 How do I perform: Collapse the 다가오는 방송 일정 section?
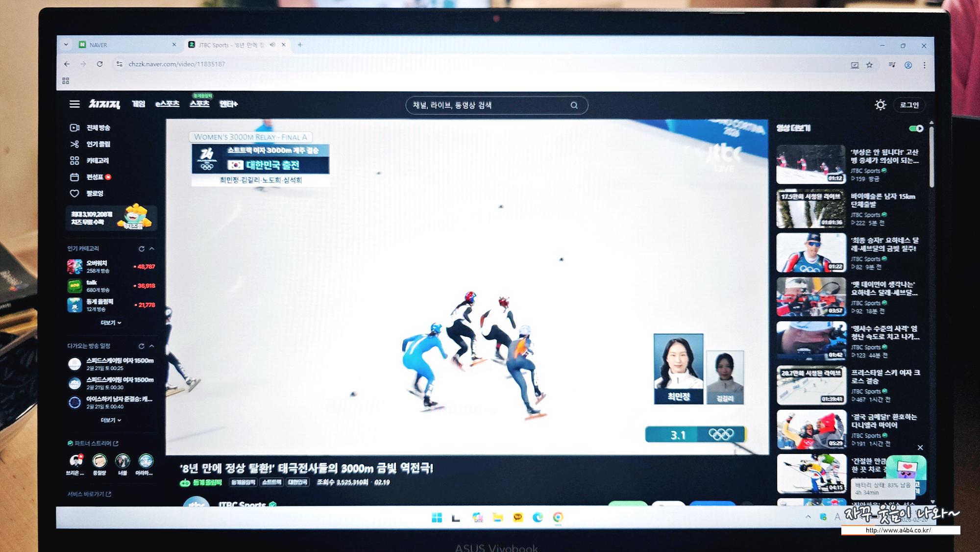point(152,346)
